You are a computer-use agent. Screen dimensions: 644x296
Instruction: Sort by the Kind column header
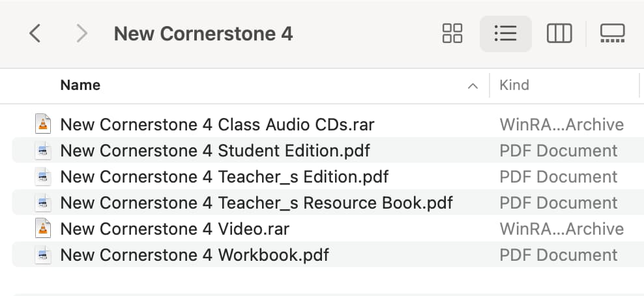point(514,85)
